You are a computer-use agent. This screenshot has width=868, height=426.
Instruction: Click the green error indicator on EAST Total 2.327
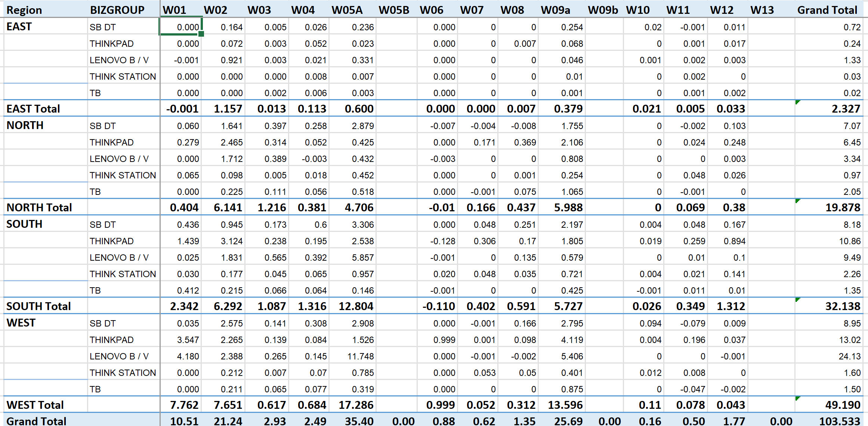[797, 102]
